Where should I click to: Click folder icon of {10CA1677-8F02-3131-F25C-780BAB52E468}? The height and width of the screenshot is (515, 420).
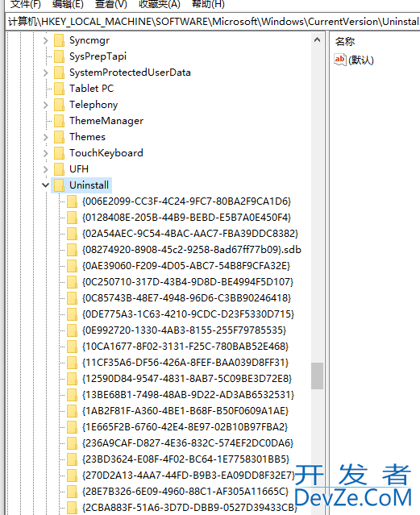coord(72,347)
